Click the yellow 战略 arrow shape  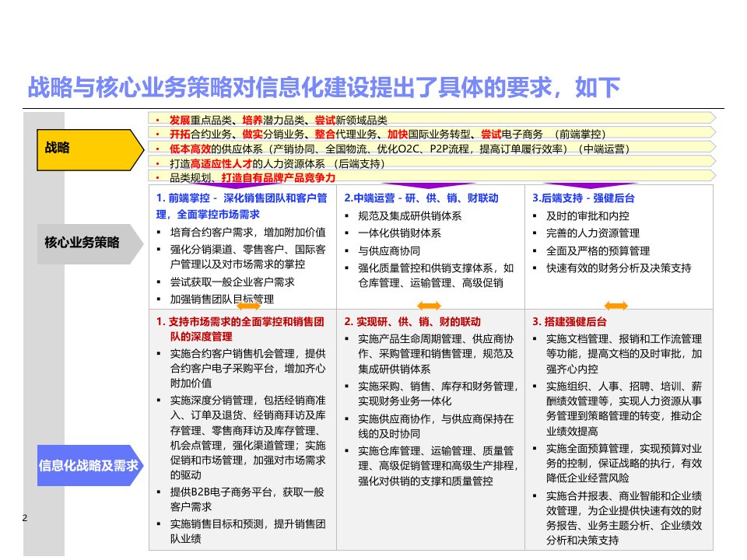pos(90,149)
